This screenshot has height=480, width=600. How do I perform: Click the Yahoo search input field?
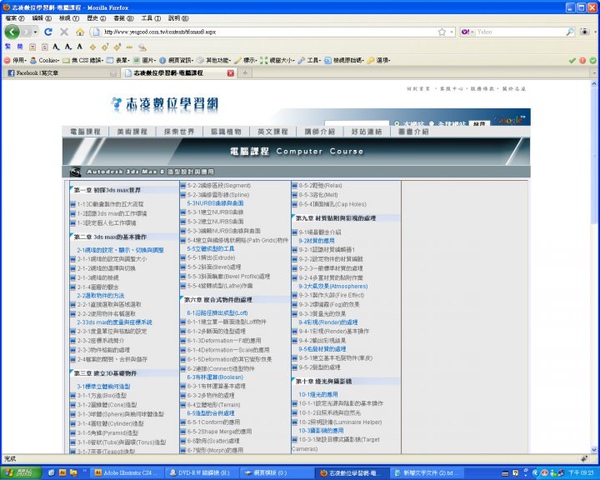tap(520, 32)
